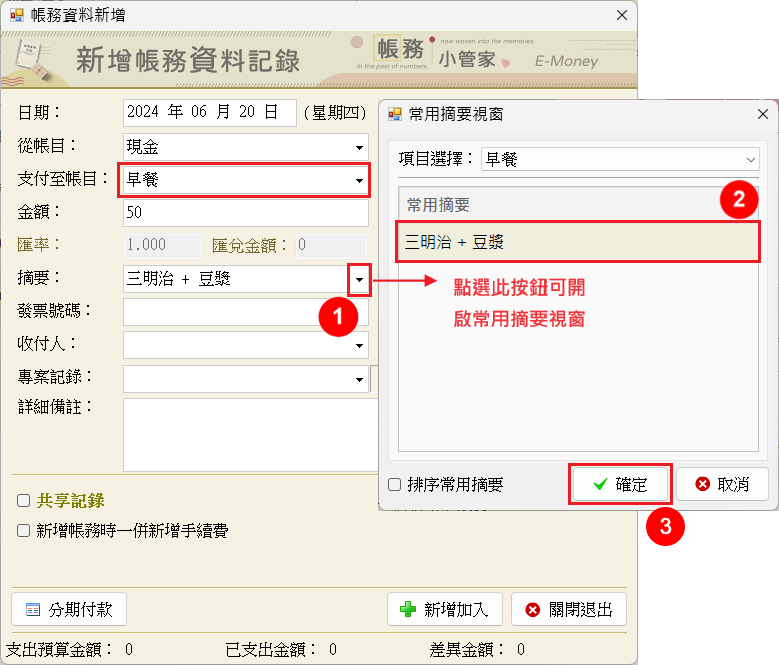Toggle the 排序常用摘要 checkbox
This screenshot has height=665, width=779.
pos(394,485)
